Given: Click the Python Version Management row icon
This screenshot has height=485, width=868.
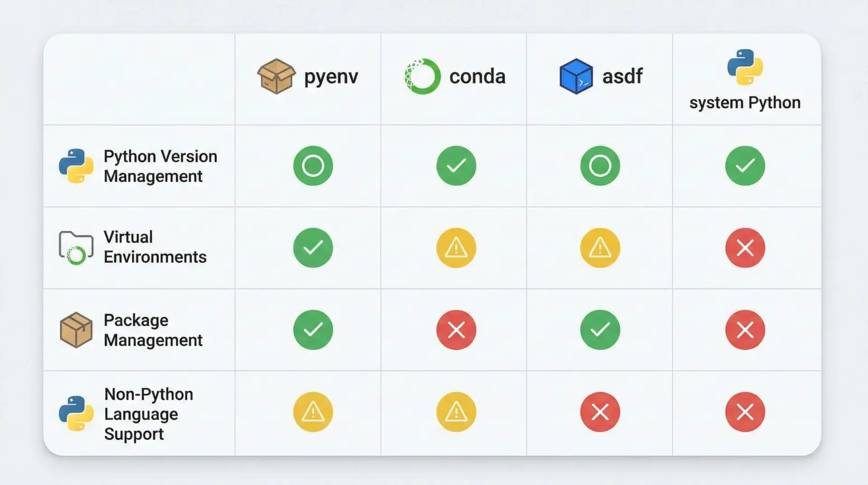Looking at the screenshot, I should tap(76, 166).
